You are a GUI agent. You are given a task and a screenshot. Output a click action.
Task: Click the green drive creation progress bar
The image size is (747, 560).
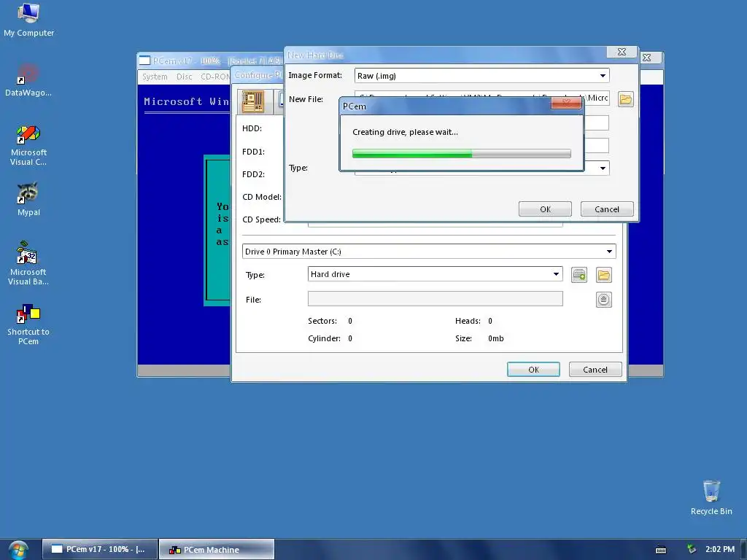(x=461, y=153)
